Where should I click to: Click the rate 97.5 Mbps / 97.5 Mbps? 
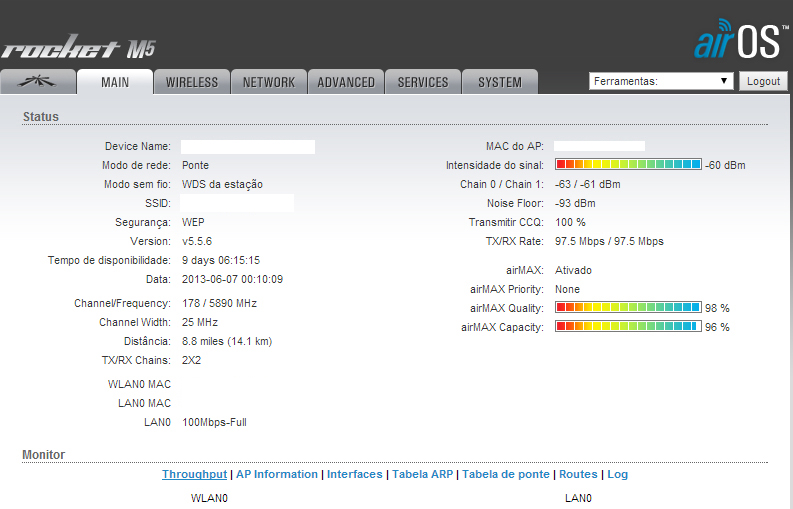tap(609, 241)
